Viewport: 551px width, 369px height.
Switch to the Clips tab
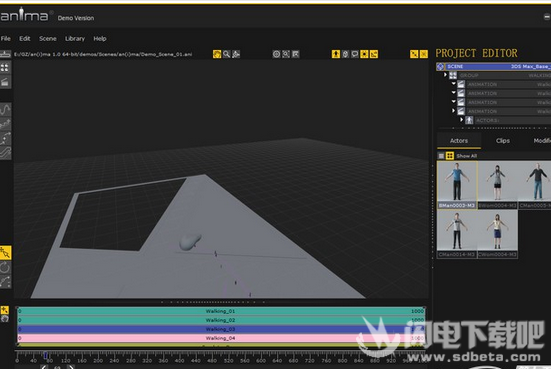(x=503, y=141)
